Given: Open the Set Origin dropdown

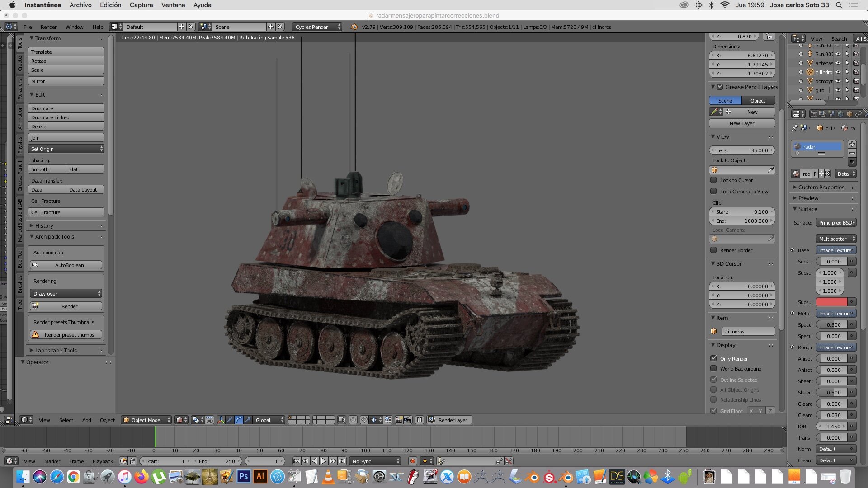Looking at the screenshot, I should pos(66,149).
